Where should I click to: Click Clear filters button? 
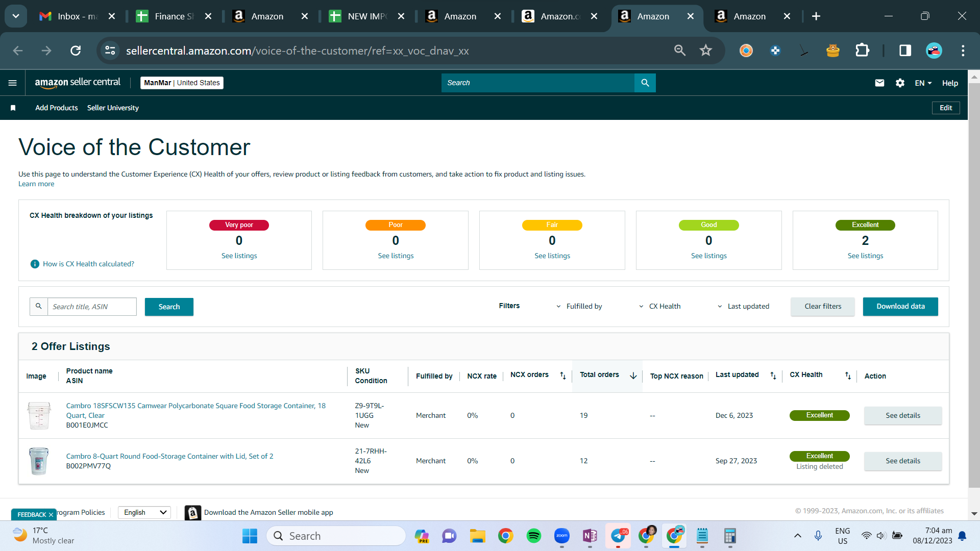point(823,306)
